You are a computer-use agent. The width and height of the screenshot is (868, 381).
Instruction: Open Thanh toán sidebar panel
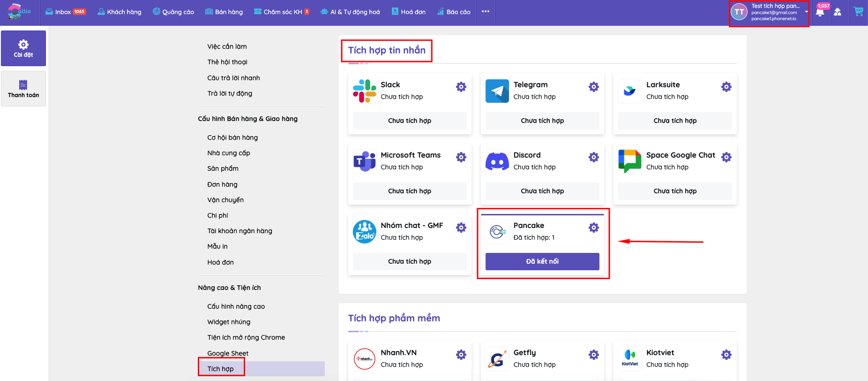click(23, 89)
